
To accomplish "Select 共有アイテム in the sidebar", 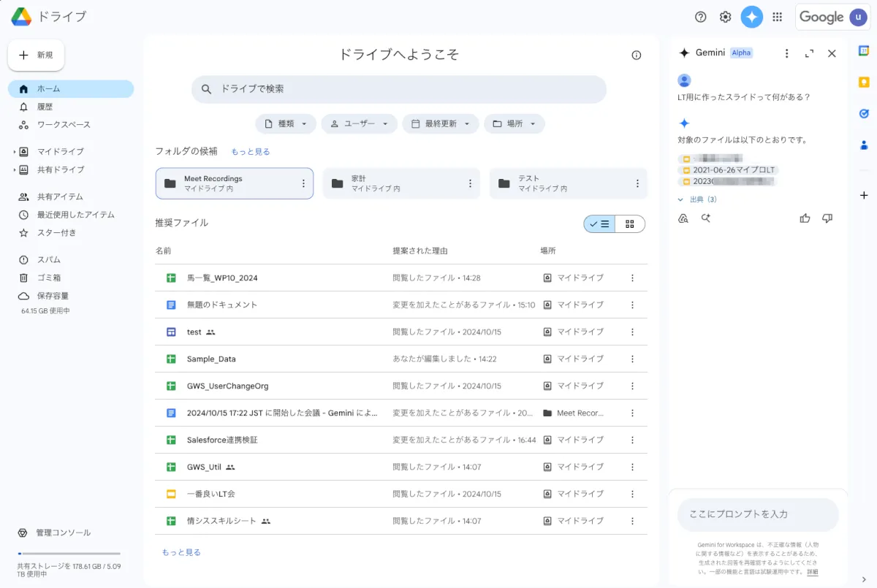I will [x=60, y=196].
